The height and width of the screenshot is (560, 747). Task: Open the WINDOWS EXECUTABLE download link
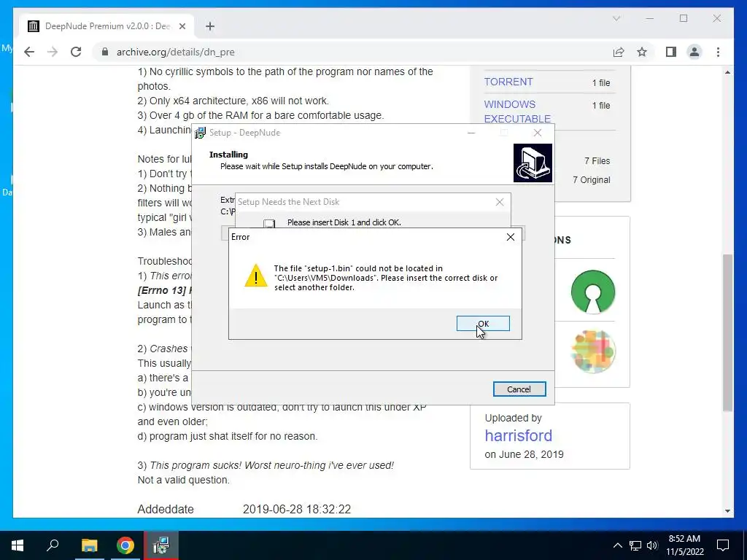click(x=517, y=112)
